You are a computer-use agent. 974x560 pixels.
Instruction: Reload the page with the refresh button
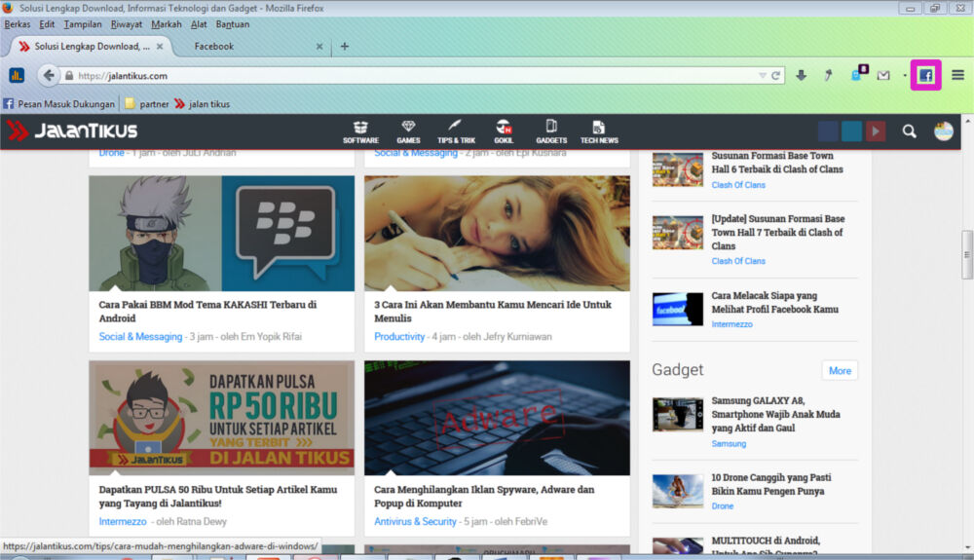pos(776,75)
